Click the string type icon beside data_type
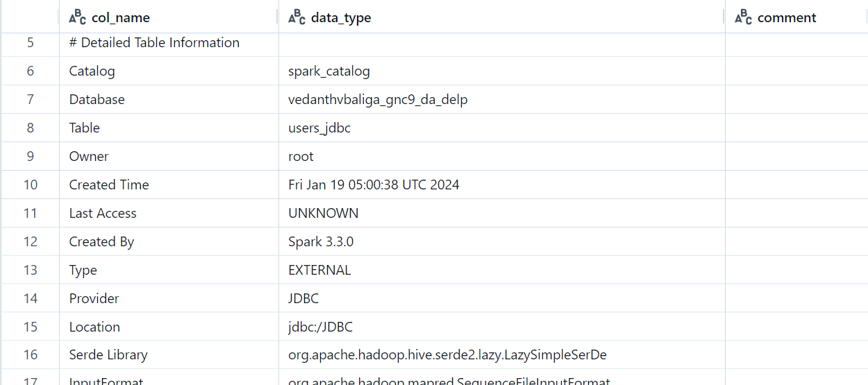The width and height of the screenshot is (868, 385). [x=297, y=17]
